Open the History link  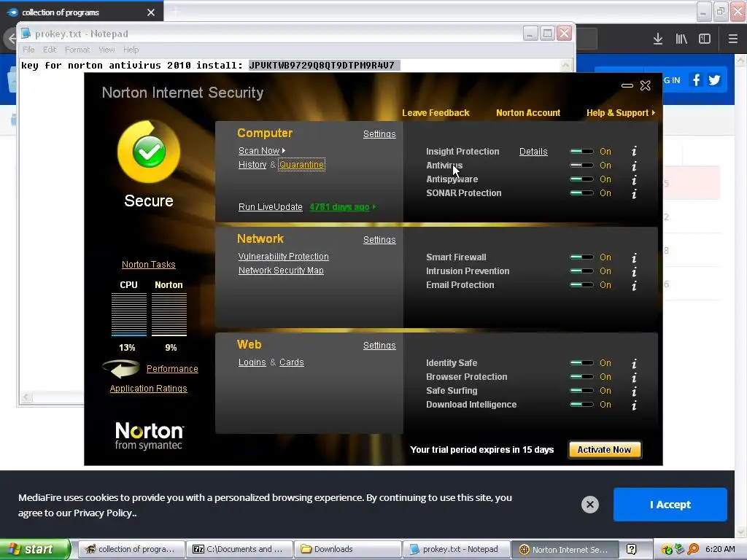(252, 165)
